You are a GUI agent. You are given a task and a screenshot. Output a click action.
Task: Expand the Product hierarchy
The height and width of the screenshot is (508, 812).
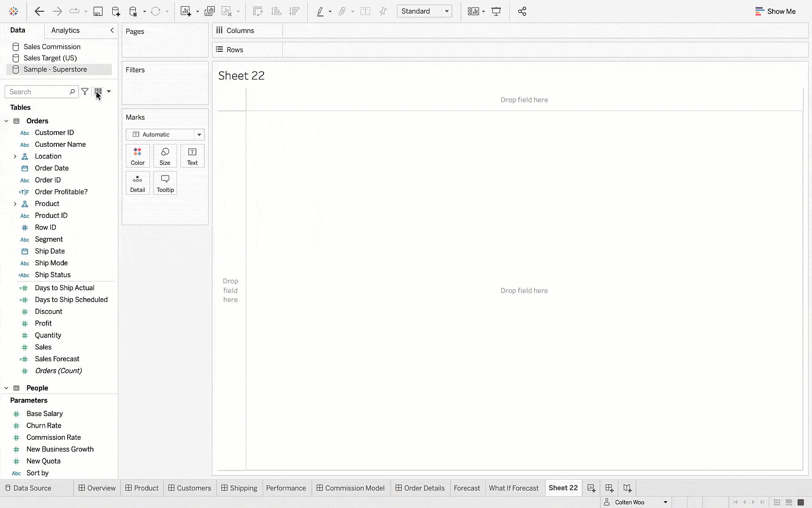coord(15,204)
